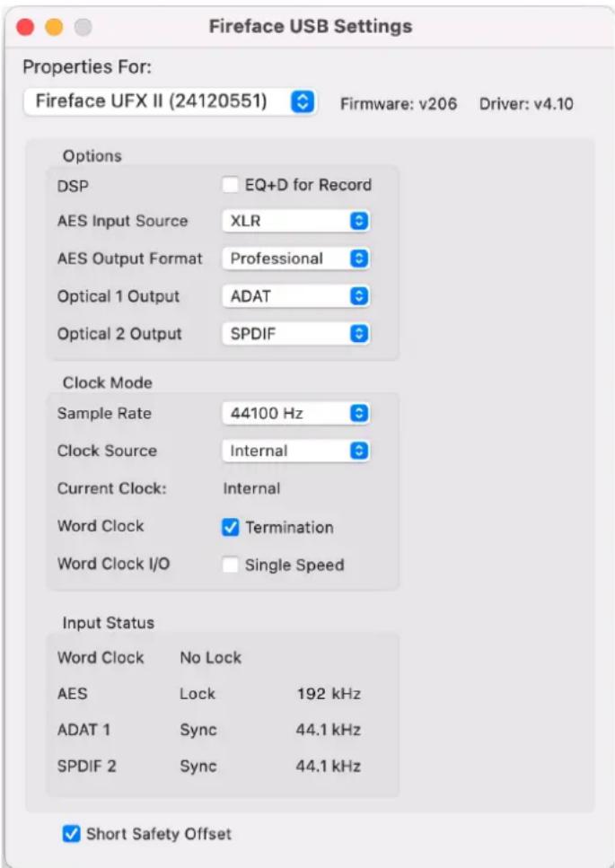Open the Clock Source Internal dropdown
This screenshot has width=615, height=868.
[296, 452]
